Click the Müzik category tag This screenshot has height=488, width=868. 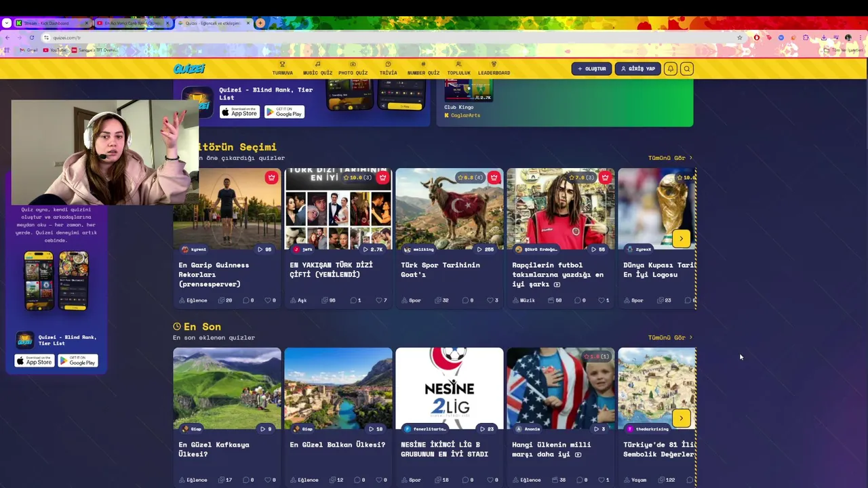pyautogui.click(x=524, y=300)
